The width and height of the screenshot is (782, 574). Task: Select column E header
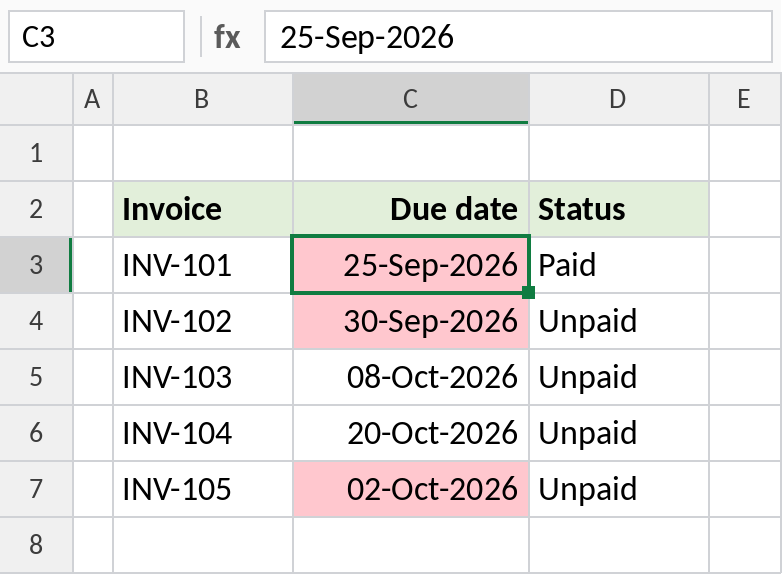coord(746,99)
